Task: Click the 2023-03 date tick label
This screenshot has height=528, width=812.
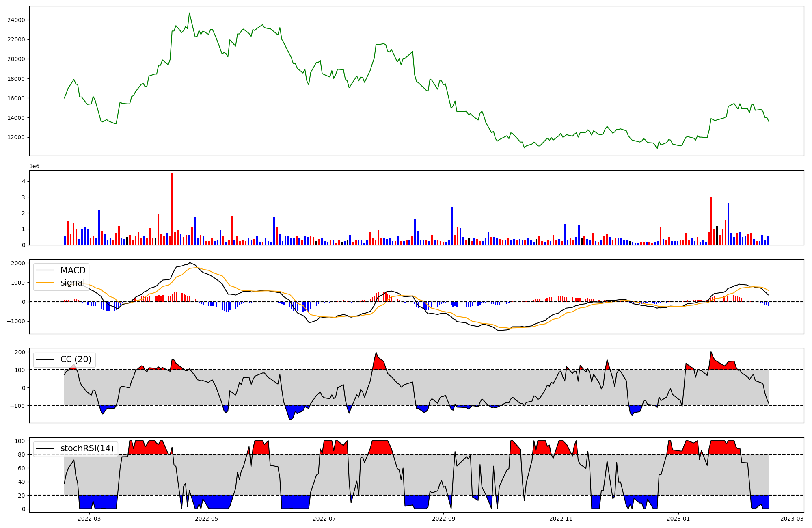Action: (x=792, y=519)
